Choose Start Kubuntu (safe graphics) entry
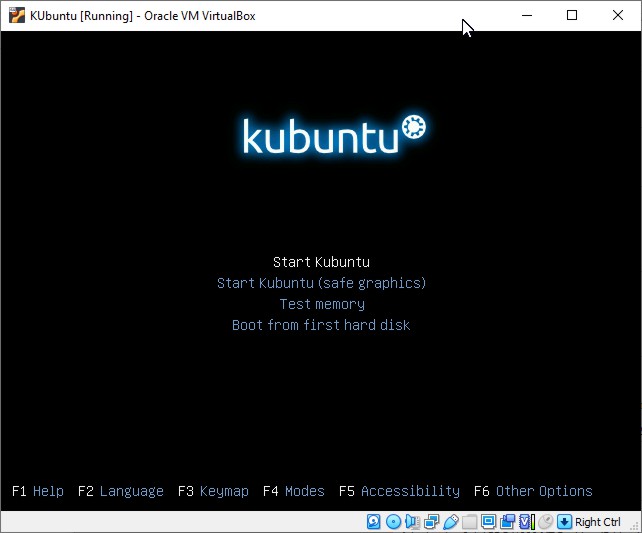 click(x=321, y=283)
